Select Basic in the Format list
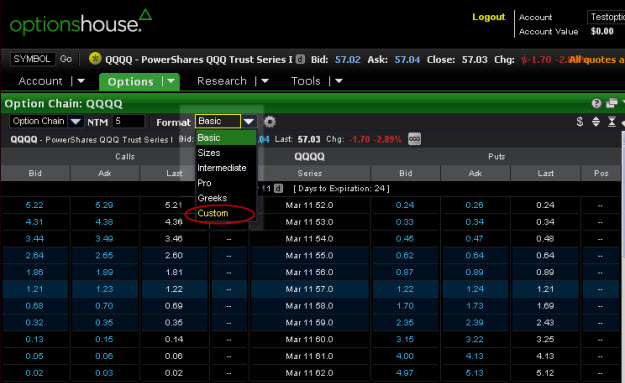 tap(226, 138)
